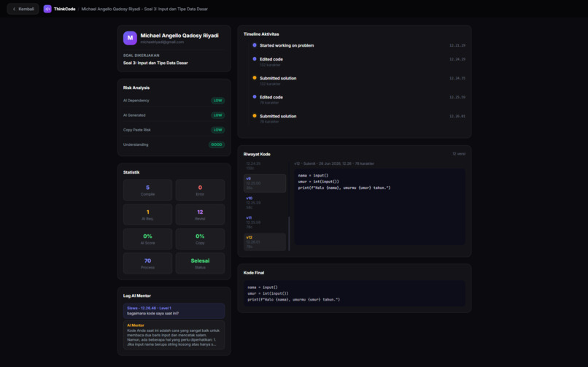Click the Risk Analysis heading
Viewport: 588px width, 367px height.
pyautogui.click(x=136, y=88)
